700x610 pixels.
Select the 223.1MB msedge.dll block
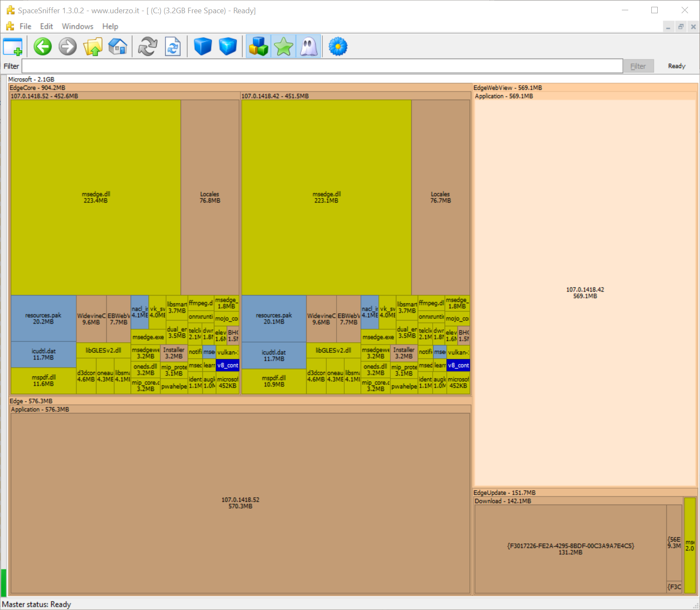pyautogui.click(x=326, y=197)
